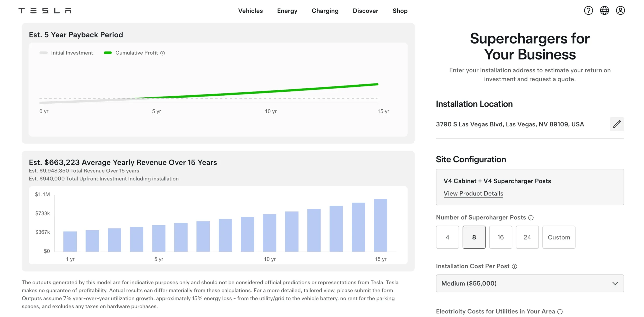Open the help question mark icon
644x317 pixels.
(588, 10)
